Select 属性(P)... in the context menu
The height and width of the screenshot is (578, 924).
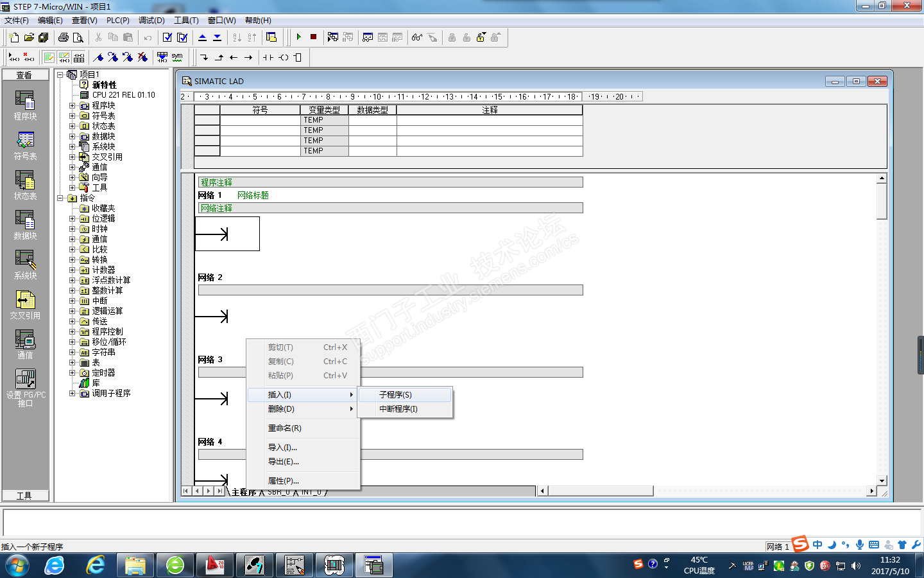click(304, 481)
